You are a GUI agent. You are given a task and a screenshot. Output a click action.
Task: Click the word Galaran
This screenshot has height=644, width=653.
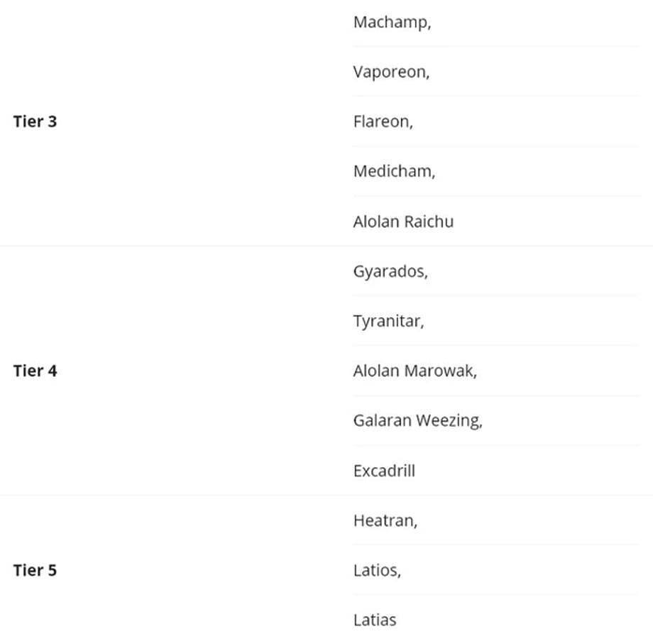pos(382,420)
